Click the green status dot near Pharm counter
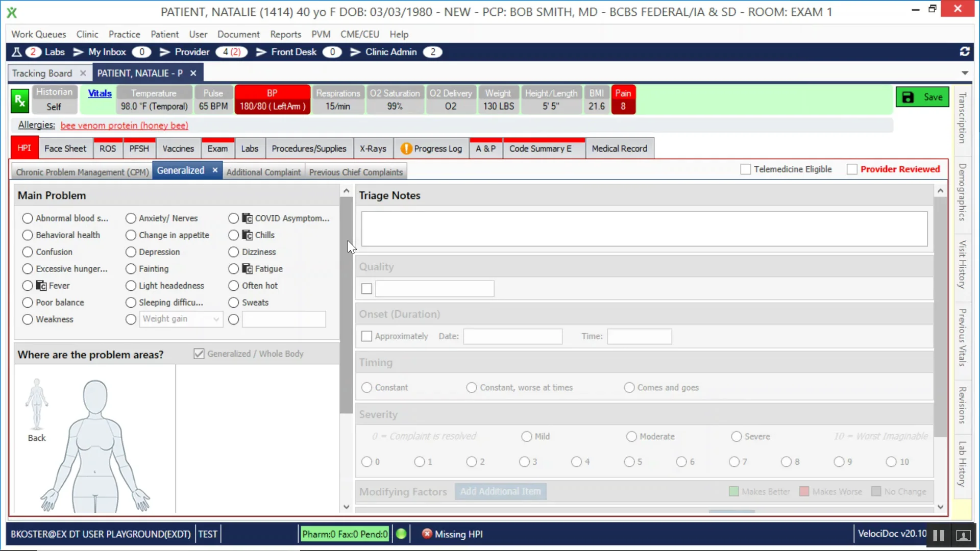 (x=401, y=533)
